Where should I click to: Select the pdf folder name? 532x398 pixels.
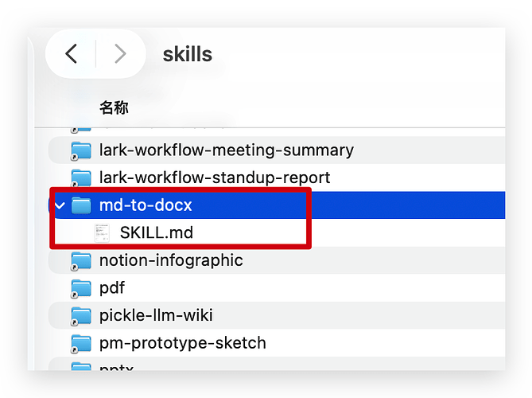(x=112, y=288)
